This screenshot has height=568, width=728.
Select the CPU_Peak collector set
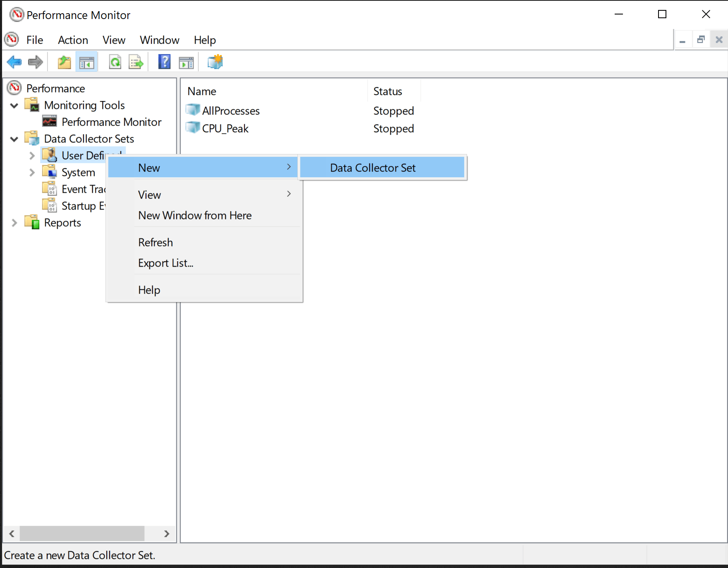(x=225, y=129)
